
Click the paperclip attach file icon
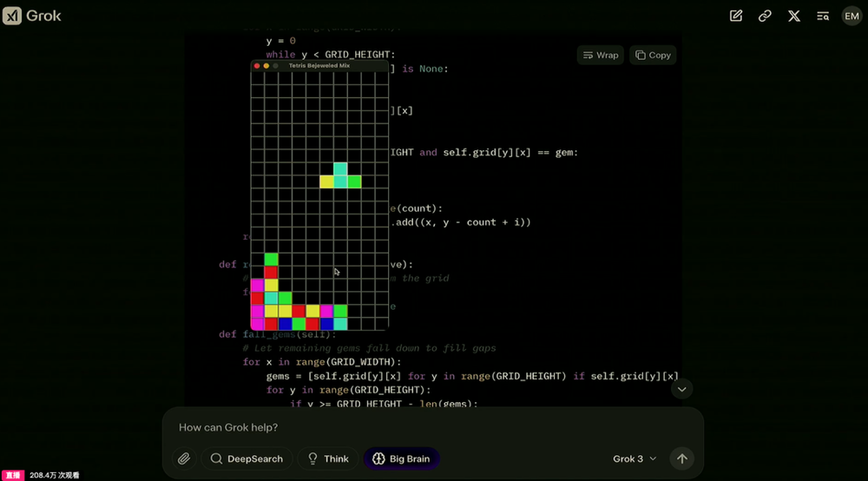pyautogui.click(x=184, y=458)
